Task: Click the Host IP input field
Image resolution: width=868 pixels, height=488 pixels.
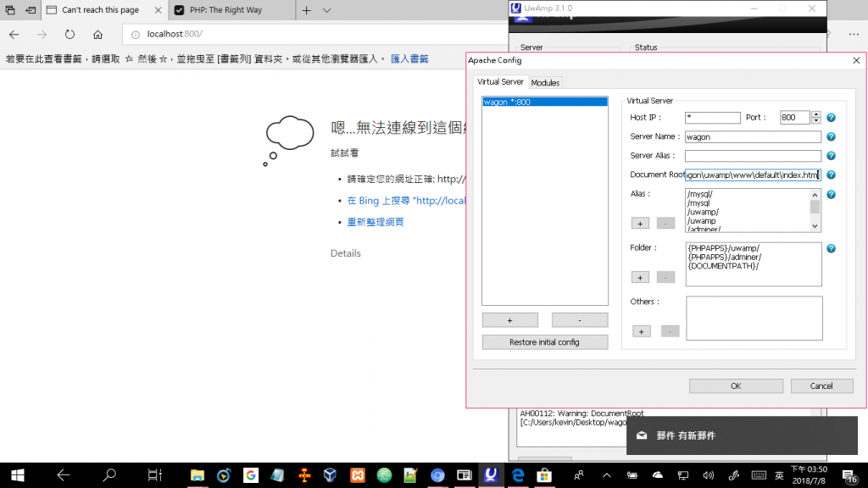Action: pyautogui.click(x=712, y=117)
